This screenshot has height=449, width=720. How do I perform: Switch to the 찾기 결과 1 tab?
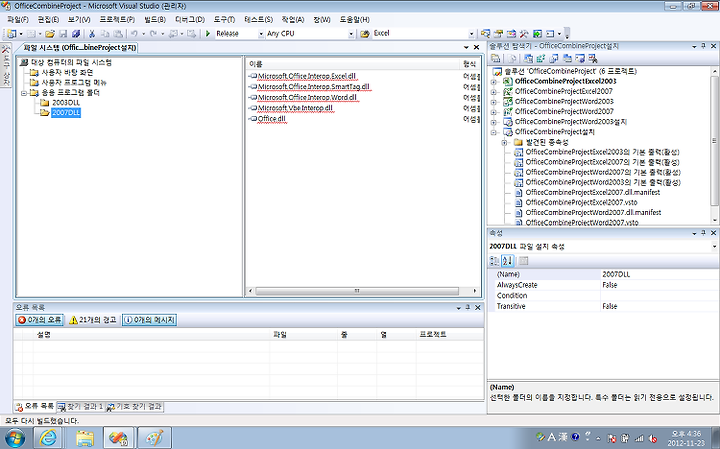click(81, 407)
